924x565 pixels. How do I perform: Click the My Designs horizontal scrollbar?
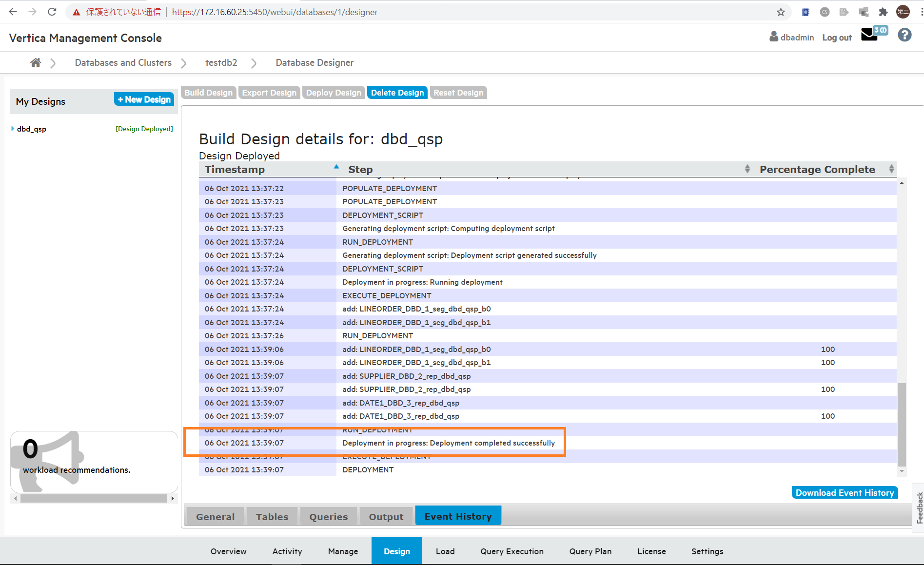pyautogui.click(x=94, y=498)
